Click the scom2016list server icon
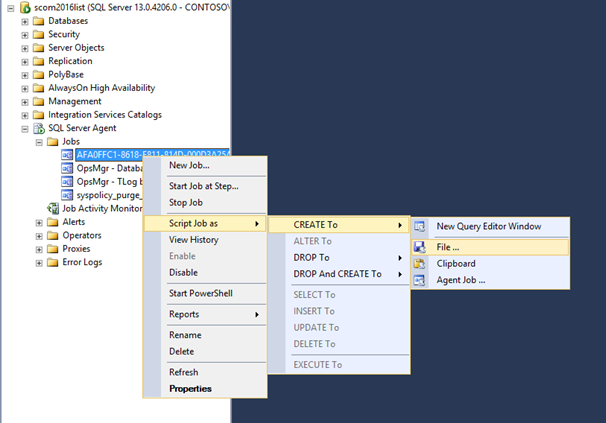606x423 pixels. coord(25,7)
